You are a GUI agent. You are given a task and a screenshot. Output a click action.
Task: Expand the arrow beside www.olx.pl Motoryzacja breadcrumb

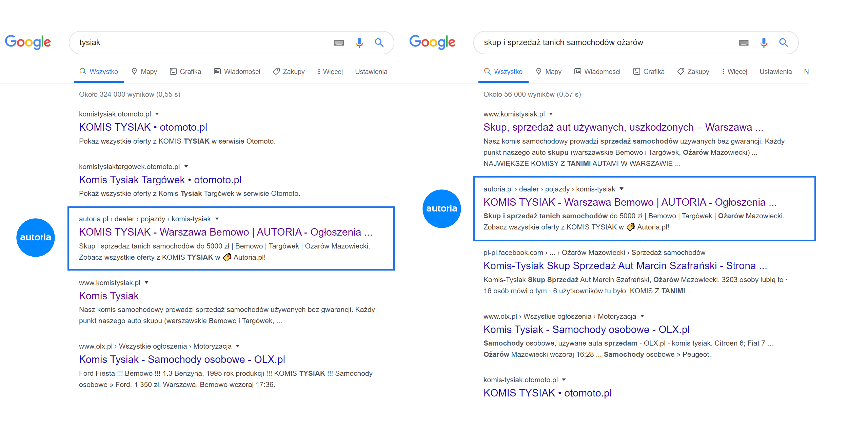pyautogui.click(x=237, y=346)
